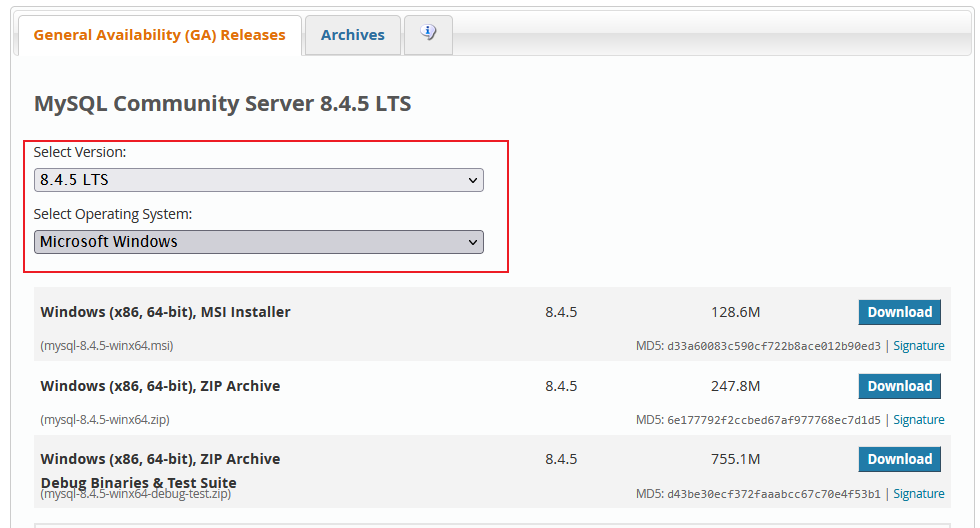
Task: Click the 'Windows (x86, 64-bit), MSI Installer' title
Action: click(165, 312)
